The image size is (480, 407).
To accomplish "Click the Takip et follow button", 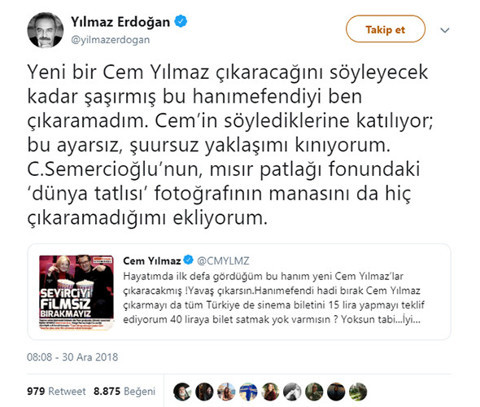I will [385, 29].
